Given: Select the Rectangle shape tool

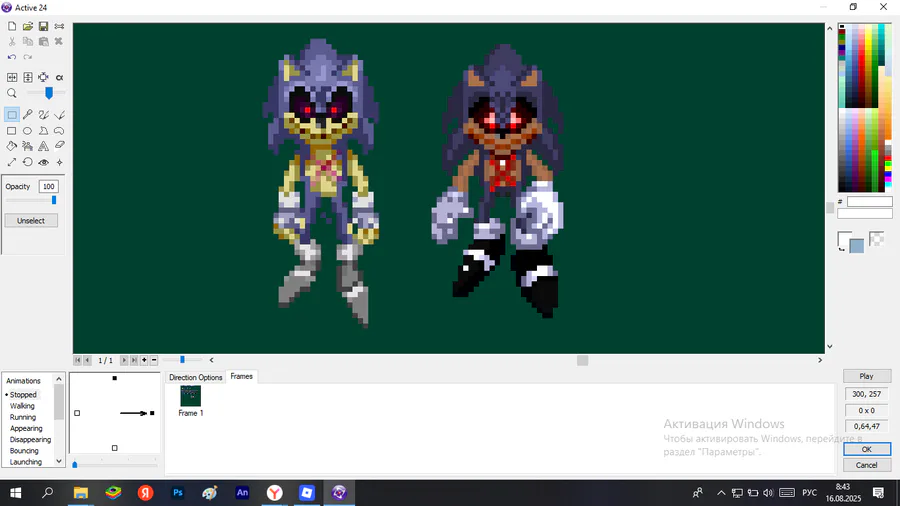Looking at the screenshot, I should point(11,131).
